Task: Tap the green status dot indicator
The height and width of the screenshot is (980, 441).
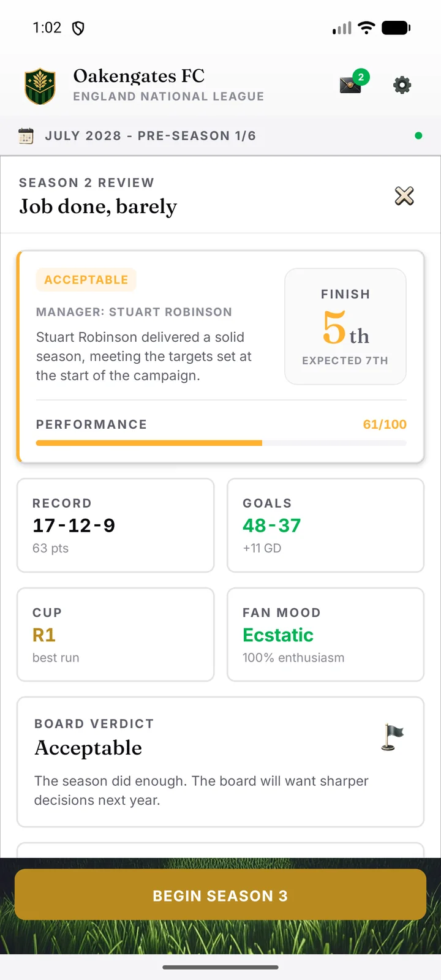Action: (418, 136)
